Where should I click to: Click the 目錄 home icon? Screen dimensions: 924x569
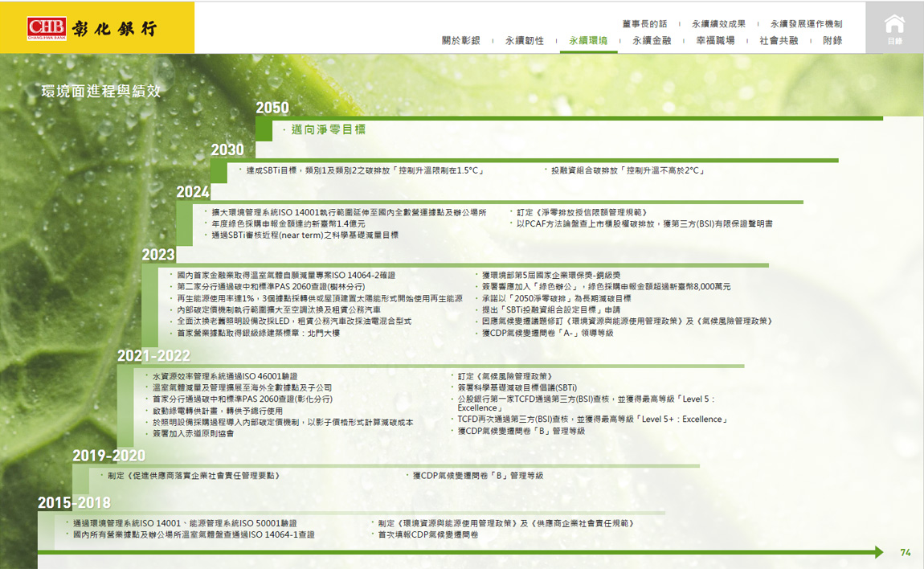(894, 28)
